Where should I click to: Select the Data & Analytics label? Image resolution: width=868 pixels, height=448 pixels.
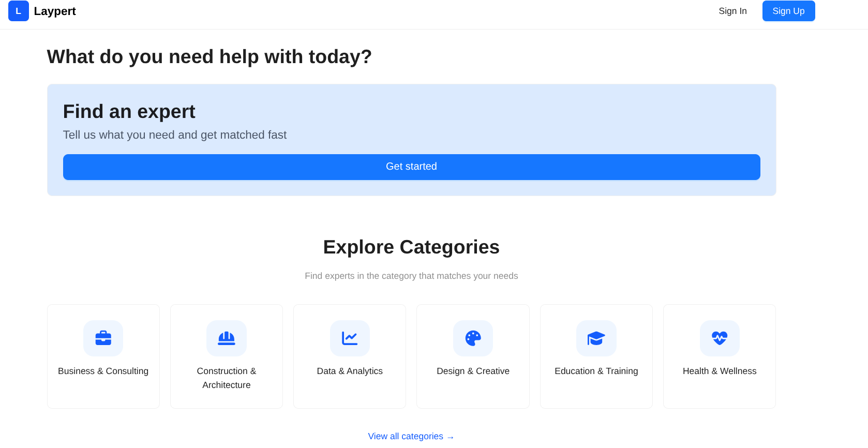[350, 371]
